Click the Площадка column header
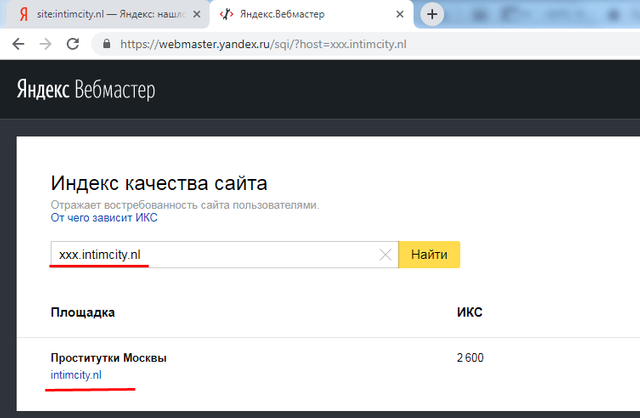Viewport: 640px width, 418px height. pos(83,313)
